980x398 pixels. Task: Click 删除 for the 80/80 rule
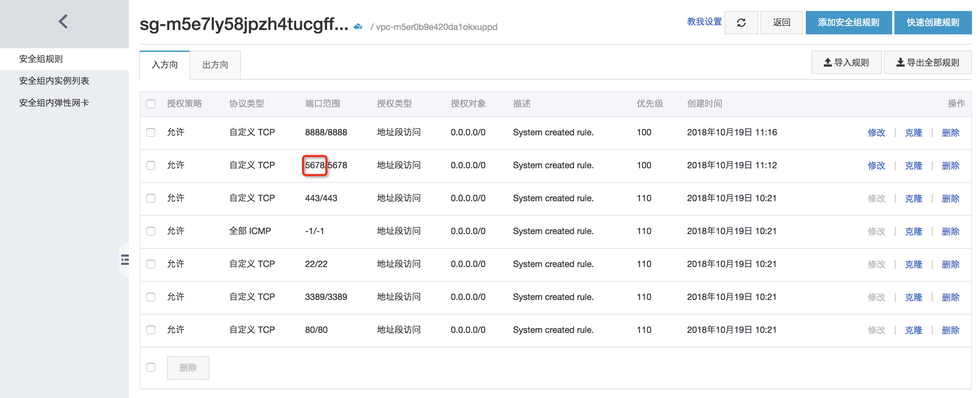coord(950,330)
